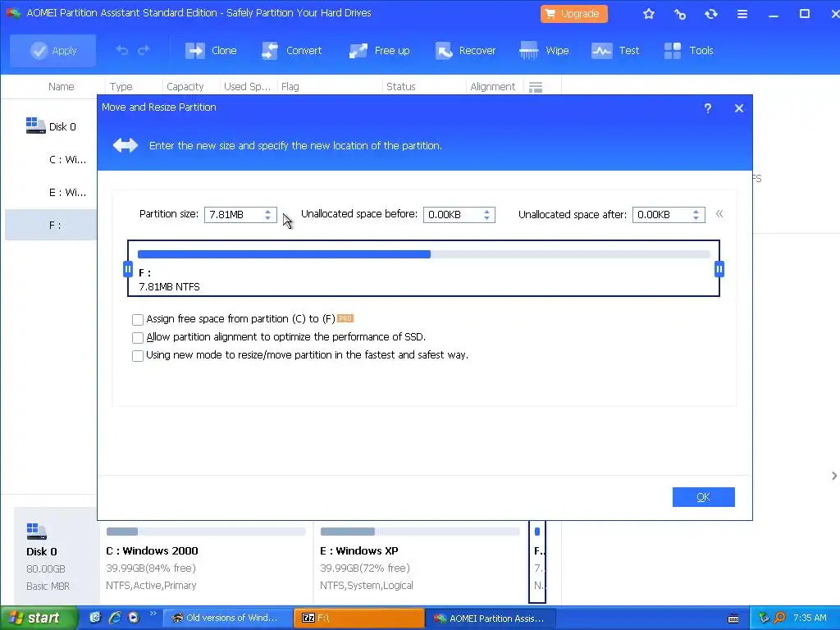Screen dimensions: 840x630
Task: Open the Wipe tool
Action: click(544, 50)
